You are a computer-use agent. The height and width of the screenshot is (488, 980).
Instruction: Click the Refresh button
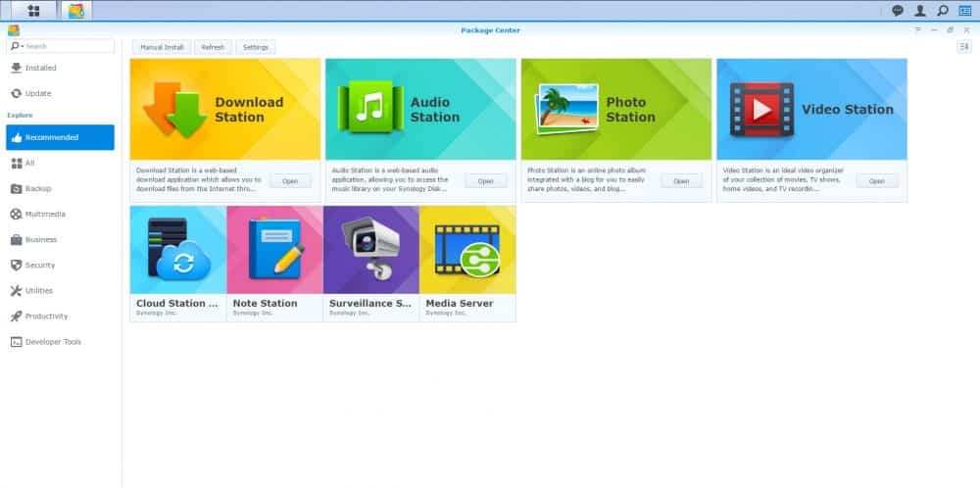[213, 47]
